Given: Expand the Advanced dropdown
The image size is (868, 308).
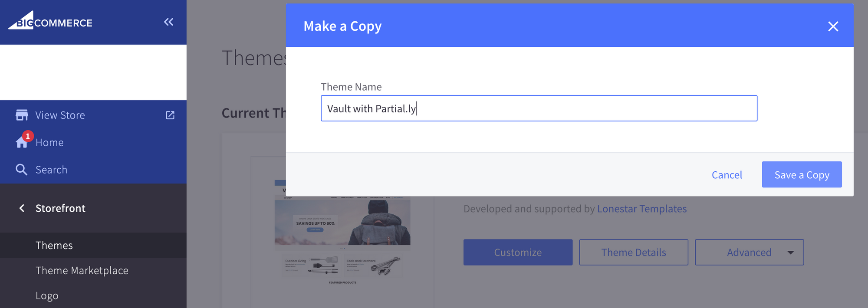Looking at the screenshot, I should [x=750, y=252].
